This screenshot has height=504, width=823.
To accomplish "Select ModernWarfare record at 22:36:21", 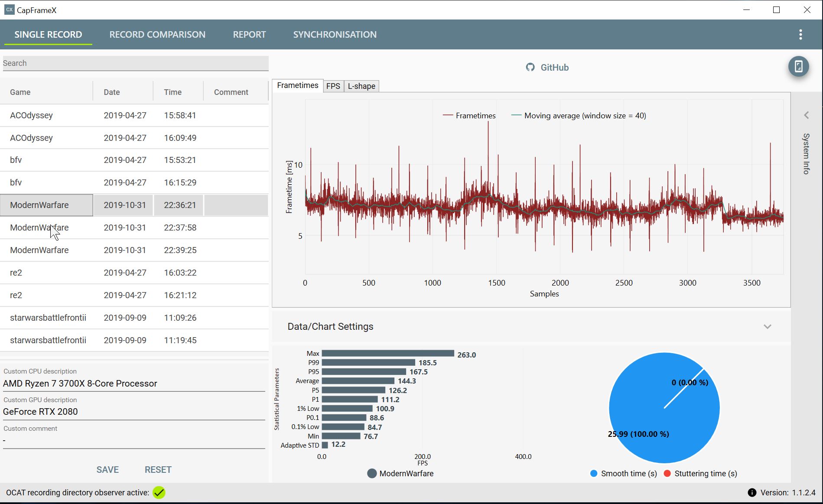I will (x=134, y=205).
